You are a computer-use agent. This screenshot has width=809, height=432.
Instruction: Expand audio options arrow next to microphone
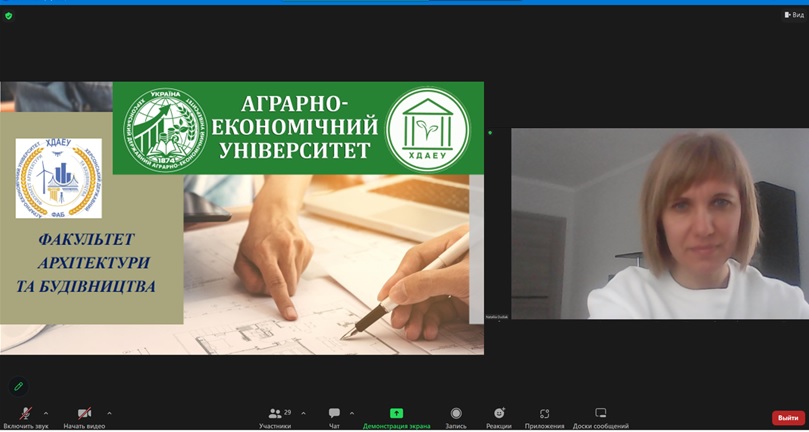pos(46,413)
